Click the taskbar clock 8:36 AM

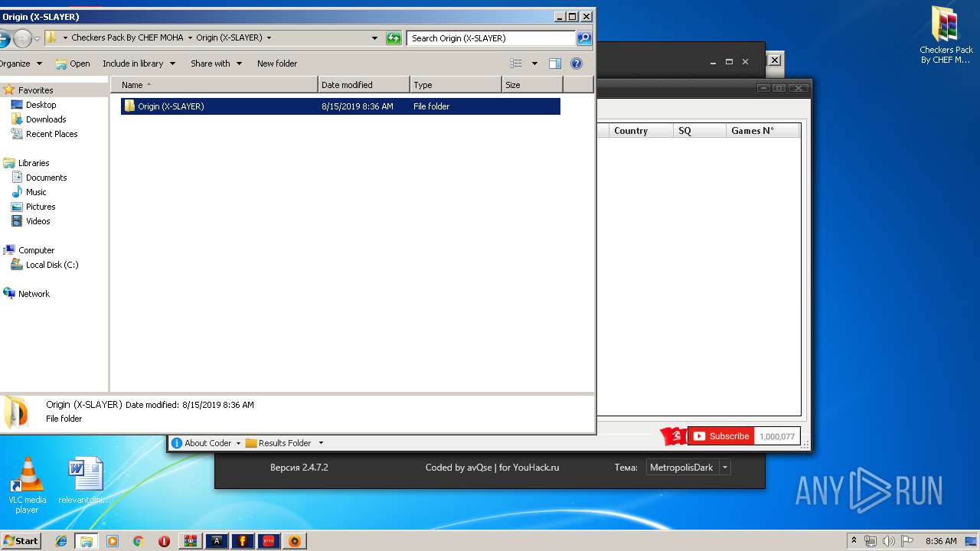point(941,541)
